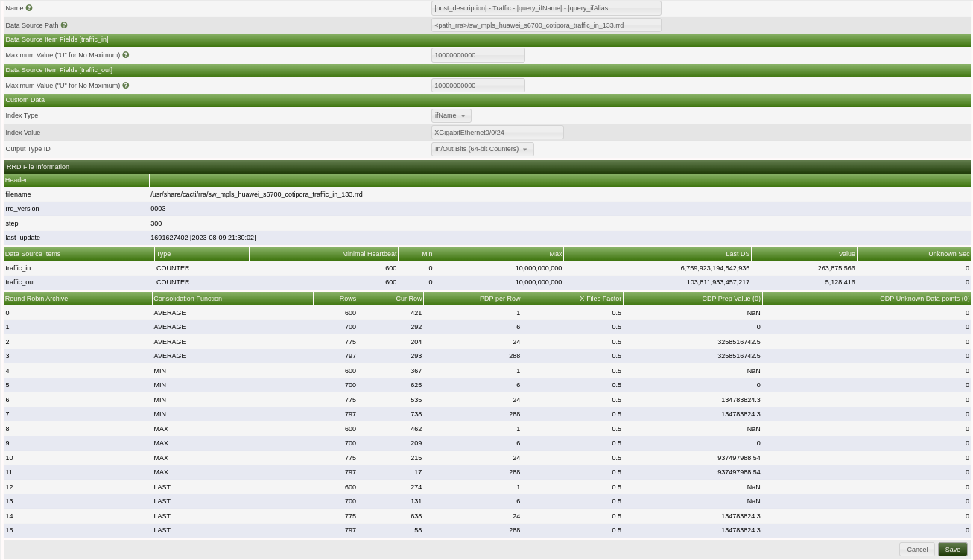Click Data Source Item Fields [traffic_out] header
973x560 pixels.
click(x=487, y=70)
